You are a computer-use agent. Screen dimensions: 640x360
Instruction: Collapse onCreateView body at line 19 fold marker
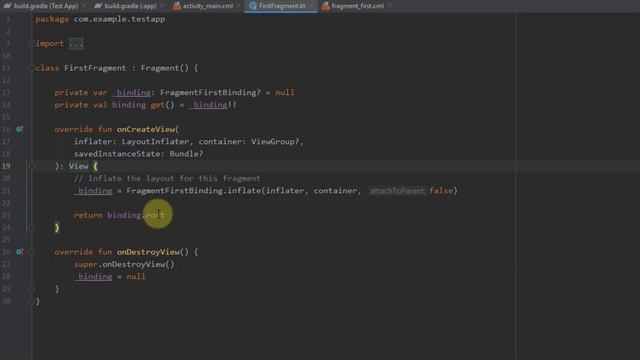coord(31,166)
